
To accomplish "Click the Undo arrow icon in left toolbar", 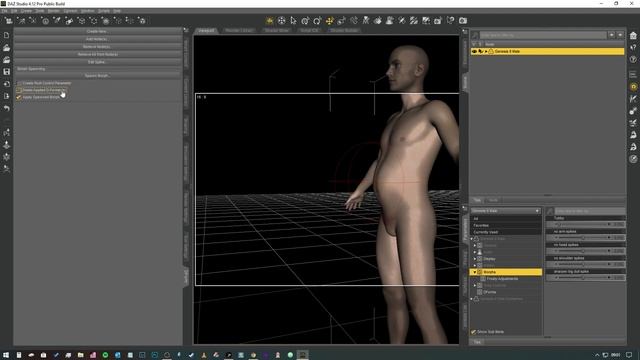I will [7, 109].
